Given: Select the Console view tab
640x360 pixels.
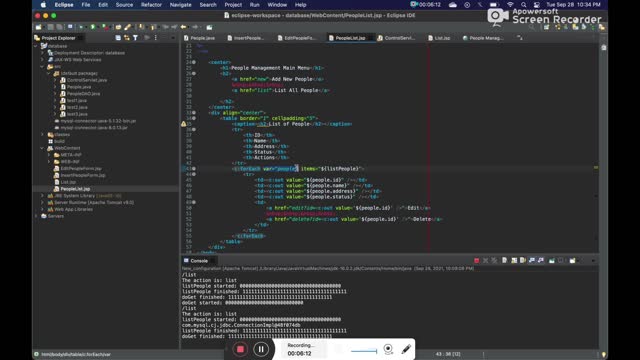Looking at the screenshot, I should [196, 261].
